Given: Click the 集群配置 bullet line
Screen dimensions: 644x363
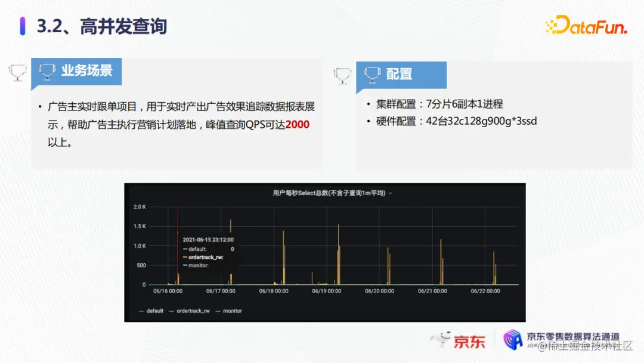Looking at the screenshot, I should pos(439,104).
